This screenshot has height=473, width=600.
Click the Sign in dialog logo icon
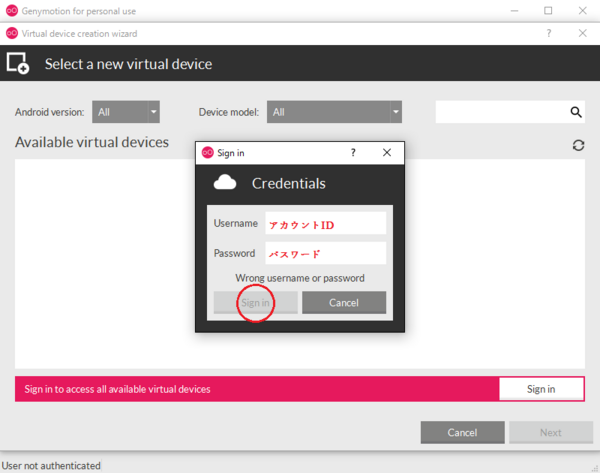pyautogui.click(x=208, y=153)
